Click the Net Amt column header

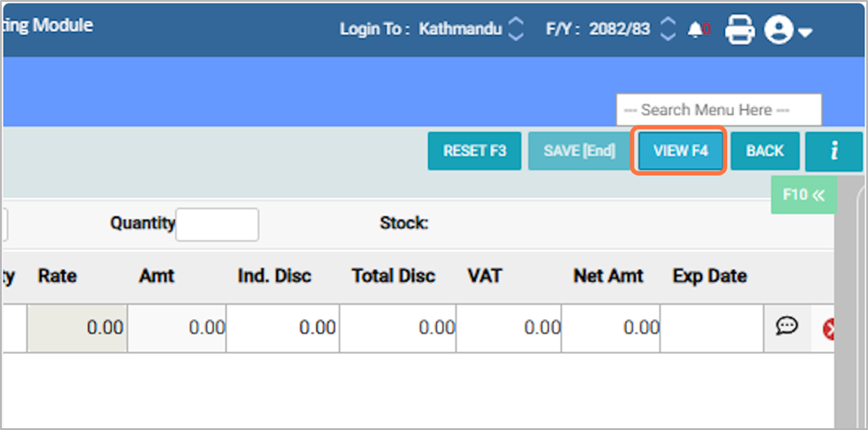point(608,276)
